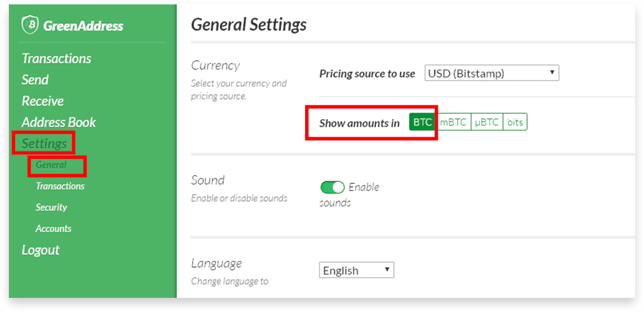Open the Receive page
This screenshot has height=312, width=644.
click(43, 101)
